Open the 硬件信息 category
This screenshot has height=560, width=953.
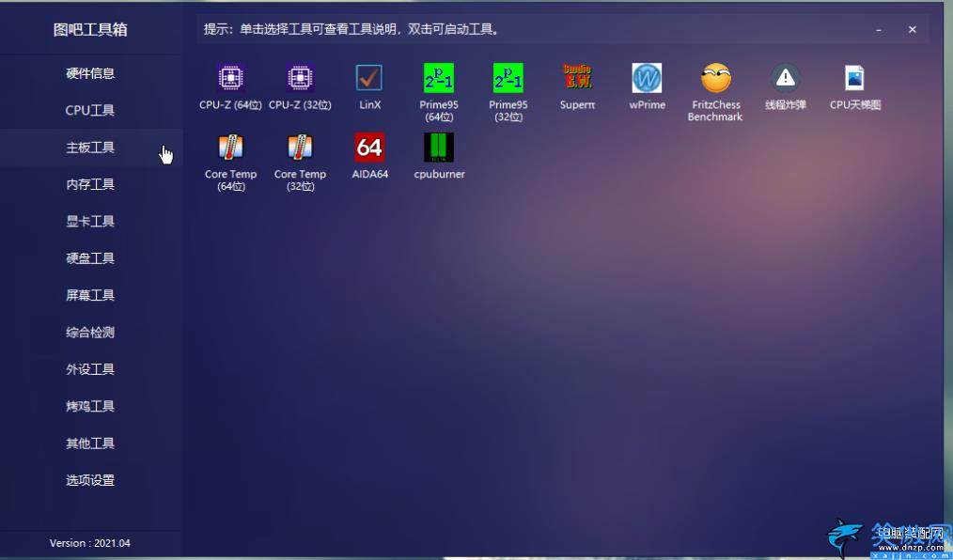pyautogui.click(x=90, y=73)
